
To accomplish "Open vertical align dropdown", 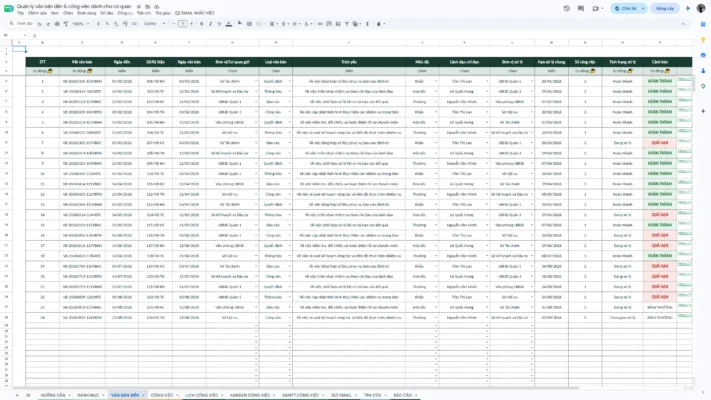I will tap(285, 24).
